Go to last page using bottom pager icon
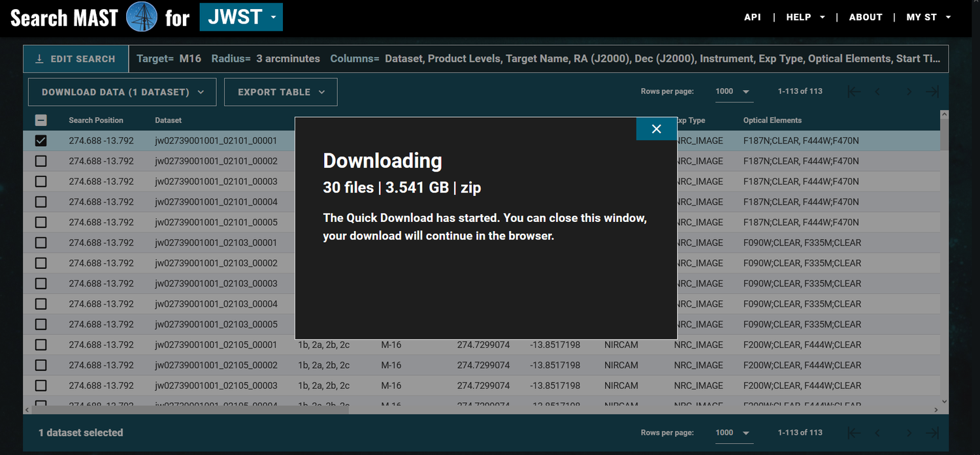This screenshot has width=980, height=455. pos(933,433)
